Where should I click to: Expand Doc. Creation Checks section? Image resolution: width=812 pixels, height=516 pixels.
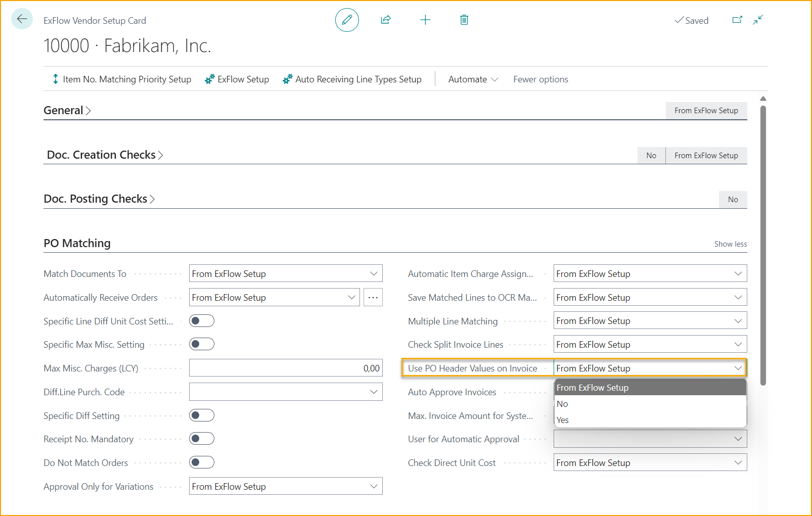pyautogui.click(x=105, y=155)
